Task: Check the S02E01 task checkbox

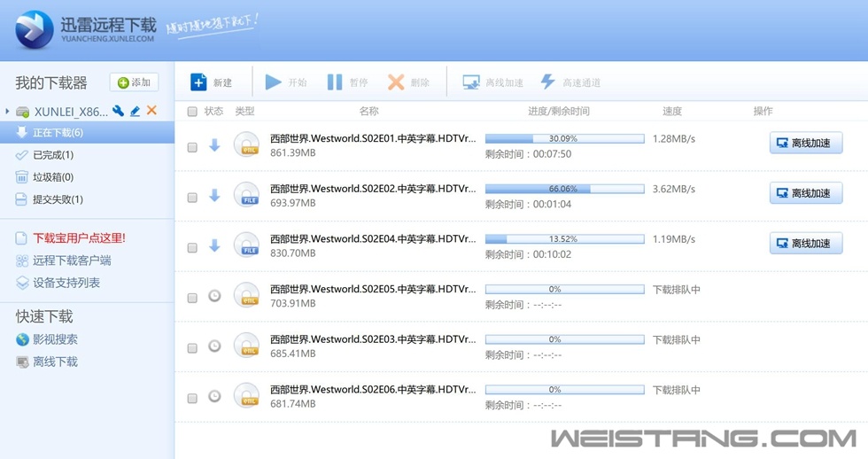Action: [x=192, y=147]
